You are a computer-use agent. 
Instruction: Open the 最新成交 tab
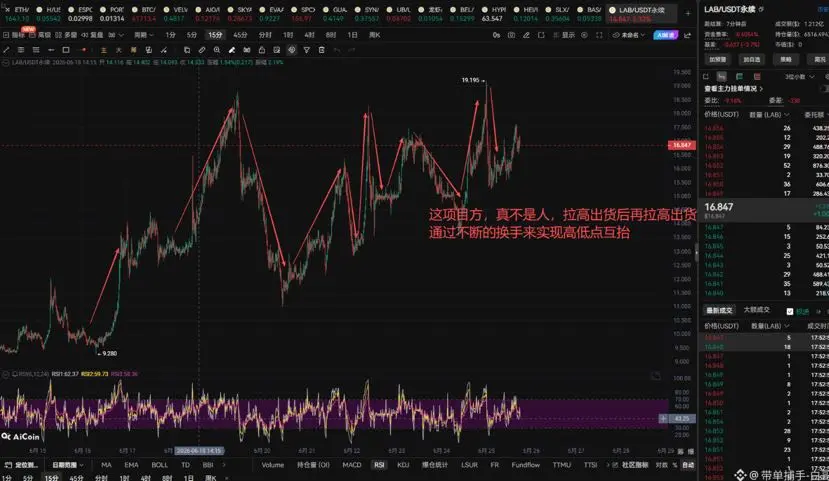coord(719,310)
